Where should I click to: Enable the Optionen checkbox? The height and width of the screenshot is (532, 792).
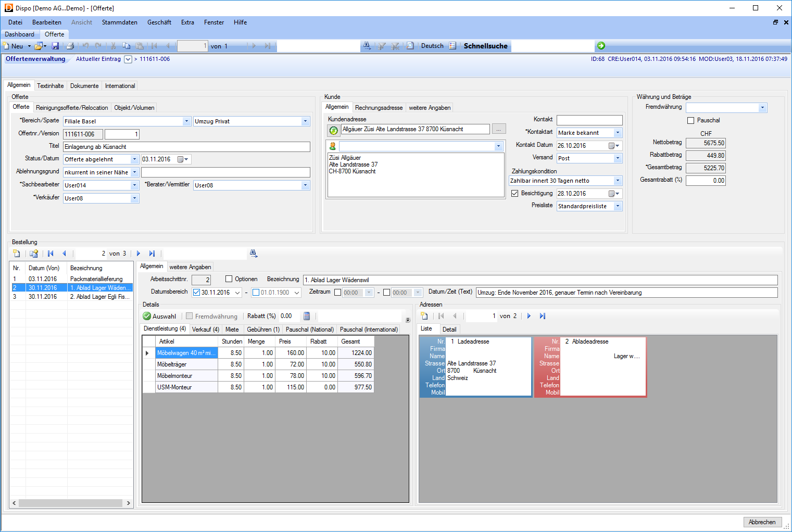tap(229, 279)
